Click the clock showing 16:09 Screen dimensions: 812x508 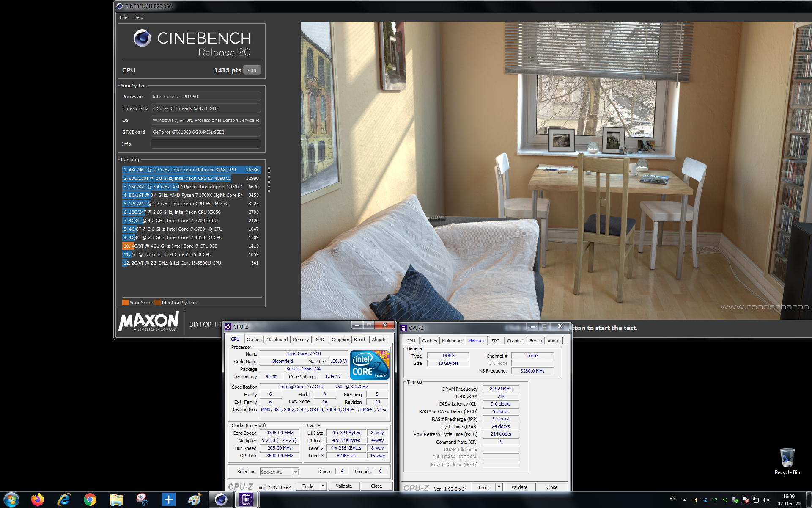coord(788,497)
